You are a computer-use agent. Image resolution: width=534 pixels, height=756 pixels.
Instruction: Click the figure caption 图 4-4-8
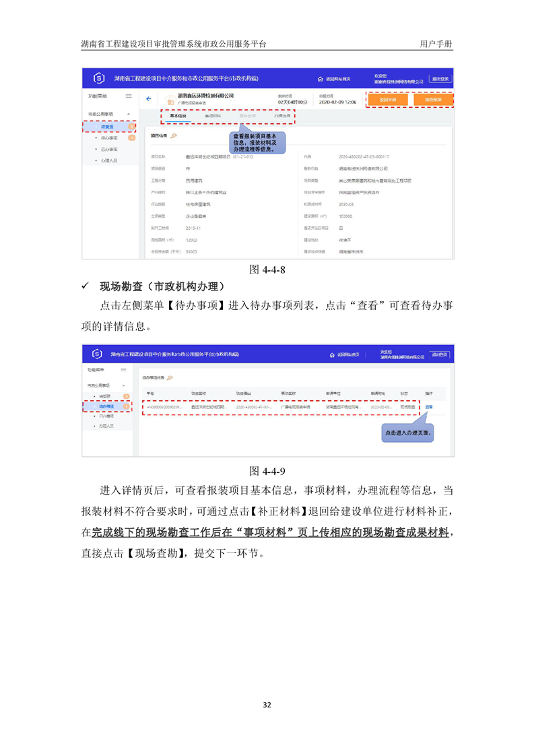267,270
